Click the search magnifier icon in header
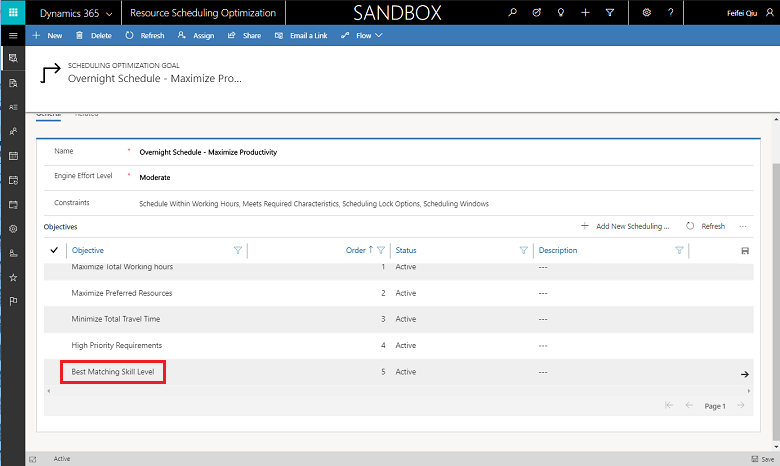780x466 pixels. (x=513, y=12)
